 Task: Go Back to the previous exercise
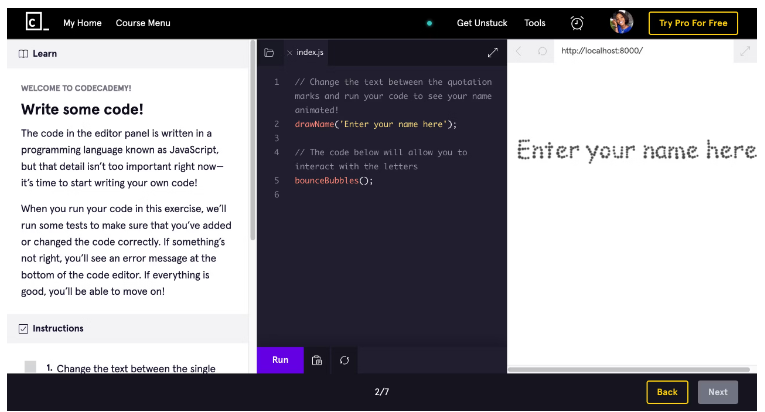(x=667, y=392)
